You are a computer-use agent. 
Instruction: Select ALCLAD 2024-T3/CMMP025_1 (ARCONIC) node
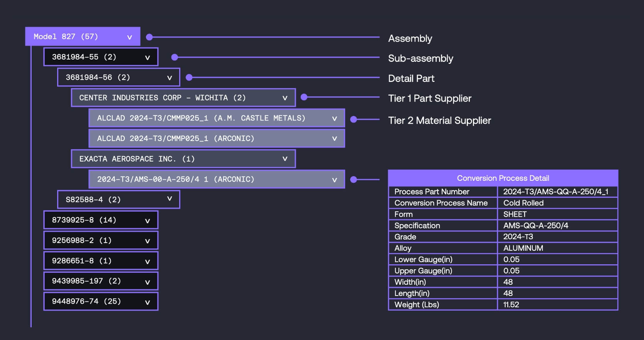pyautogui.click(x=217, y=138)
